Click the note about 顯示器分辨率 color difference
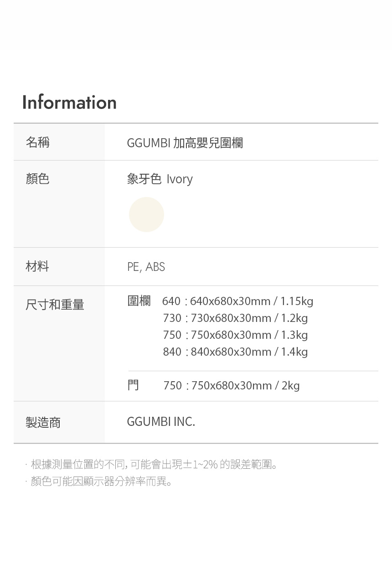The height and width of the screenshot is (570, 392). point(101,482)
